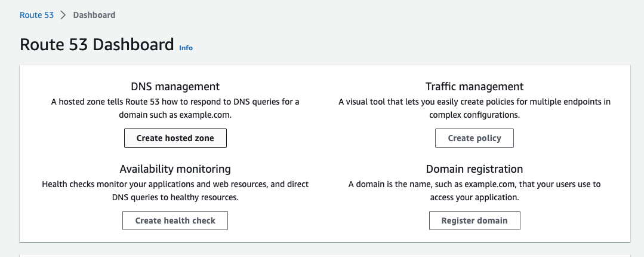Click the Create health check button

pyautogui.click(x=175, y=221)
